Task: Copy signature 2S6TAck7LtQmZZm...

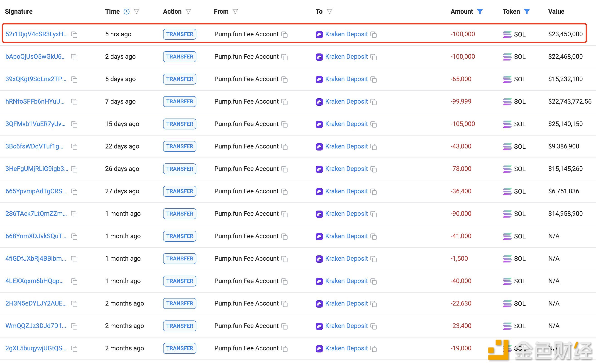Action: point(74,214)
